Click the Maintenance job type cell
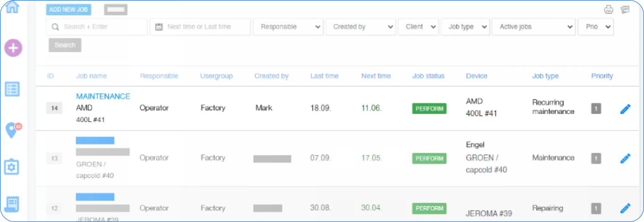 553,158
